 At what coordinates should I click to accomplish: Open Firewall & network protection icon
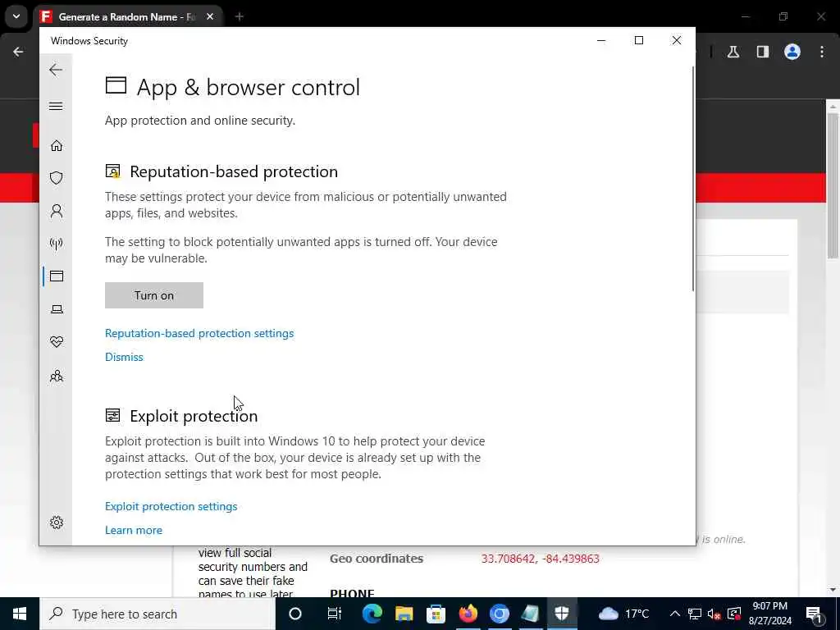pyautogui.click(x=57, y=244)
